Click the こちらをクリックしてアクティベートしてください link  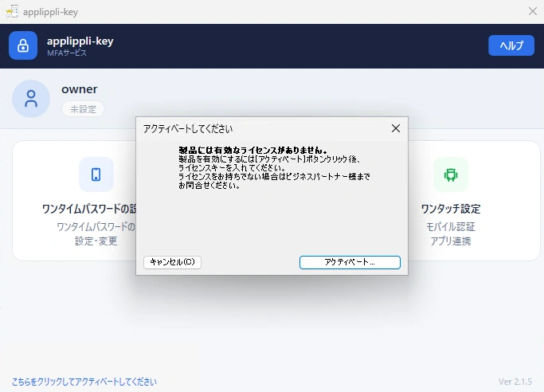click(84, 382)
